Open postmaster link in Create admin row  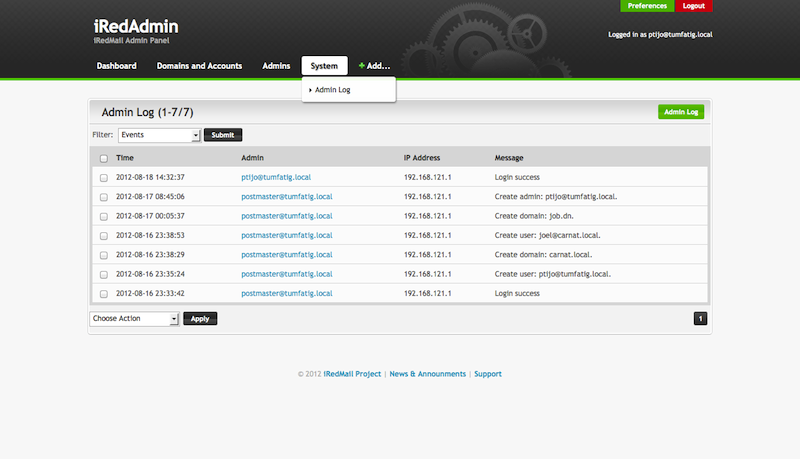(x=287, y=197)
